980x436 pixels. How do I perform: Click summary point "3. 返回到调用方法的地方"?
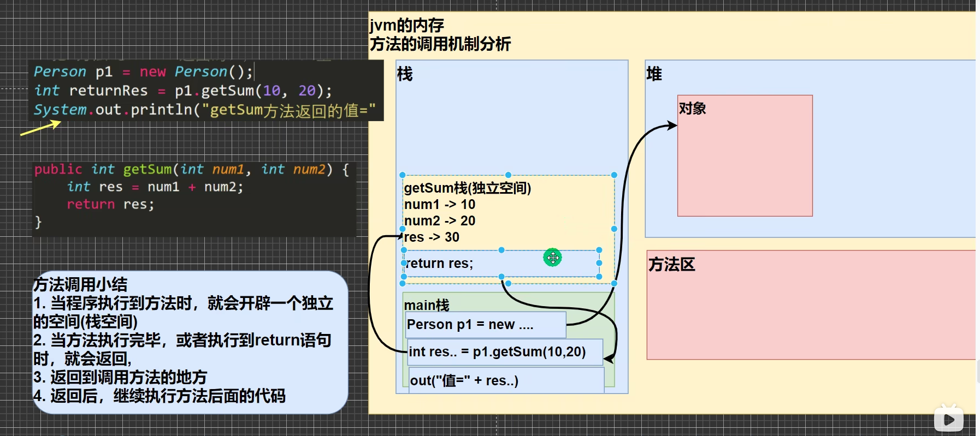pos(120,377)
